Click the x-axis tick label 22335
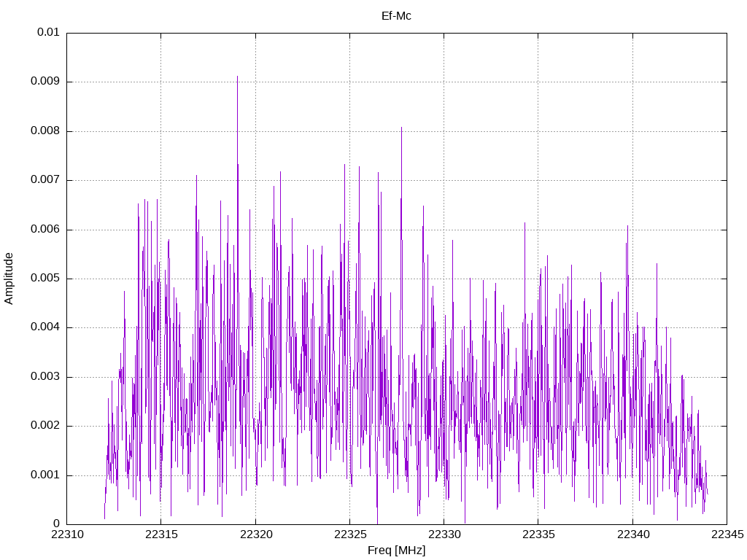This screenshot has height=560, width=747. point(539,534)
